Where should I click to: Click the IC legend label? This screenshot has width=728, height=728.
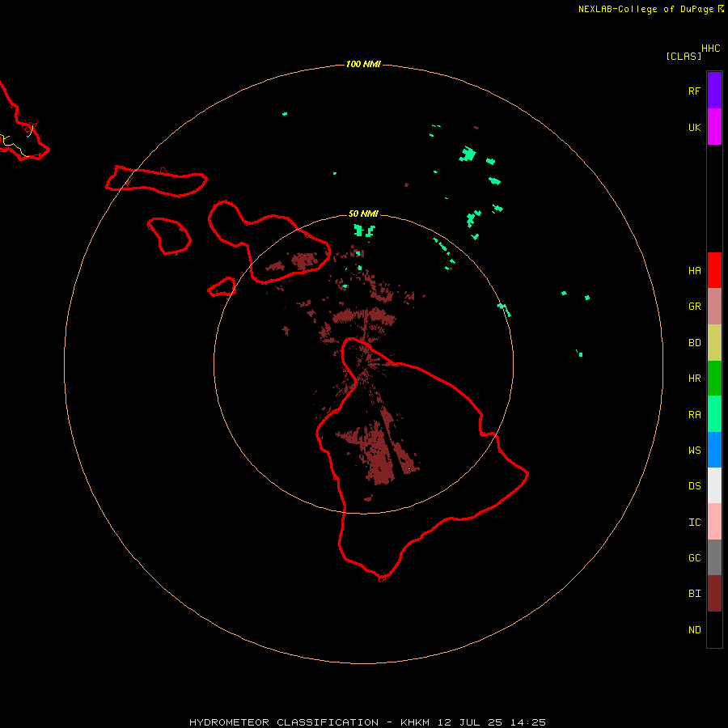[x=694, y=522]
